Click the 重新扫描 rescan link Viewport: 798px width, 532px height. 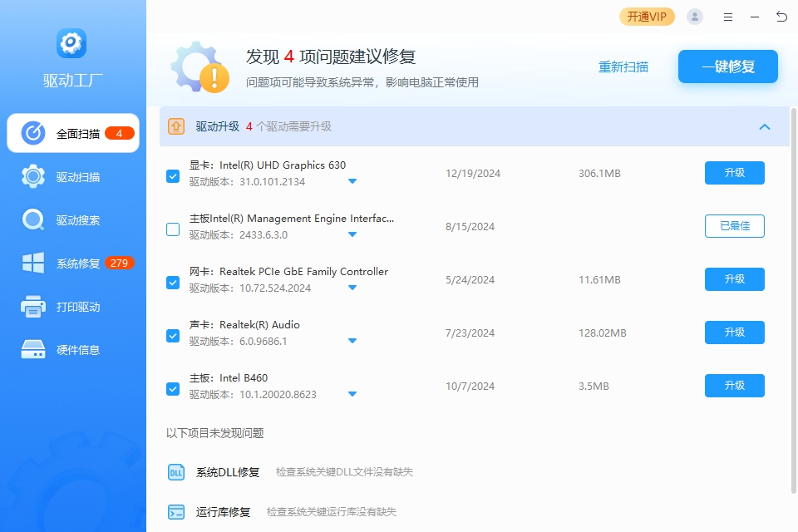(x=623, y=67)
